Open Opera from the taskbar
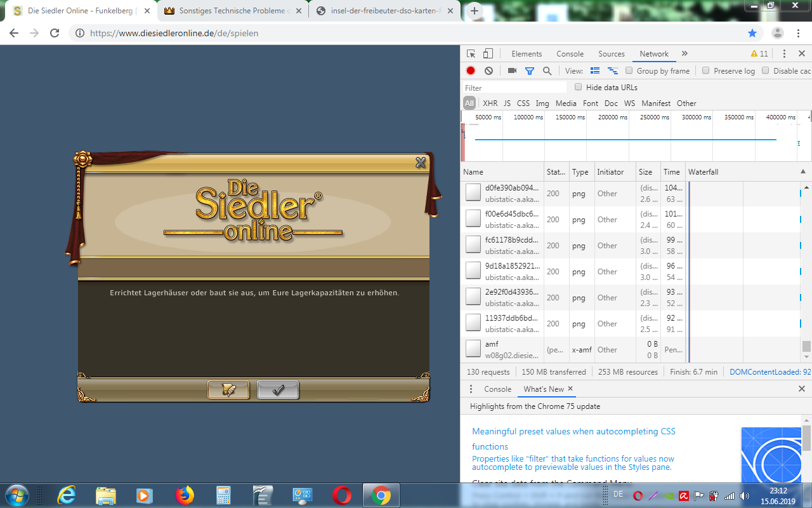 coord(342,495)
